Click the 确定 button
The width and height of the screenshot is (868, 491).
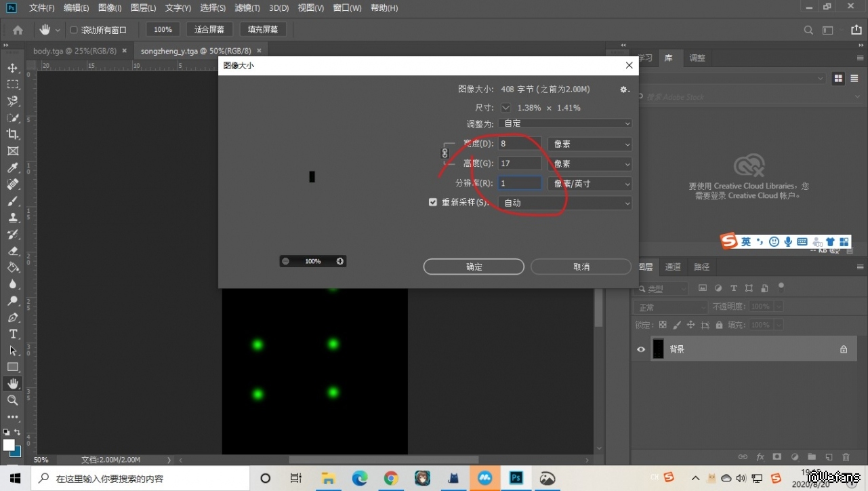tap(474, 267)
